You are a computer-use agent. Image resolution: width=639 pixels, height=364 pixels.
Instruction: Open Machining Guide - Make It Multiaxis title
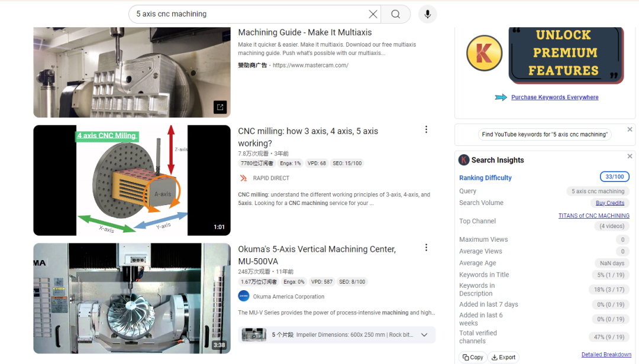tap(305, 32)
